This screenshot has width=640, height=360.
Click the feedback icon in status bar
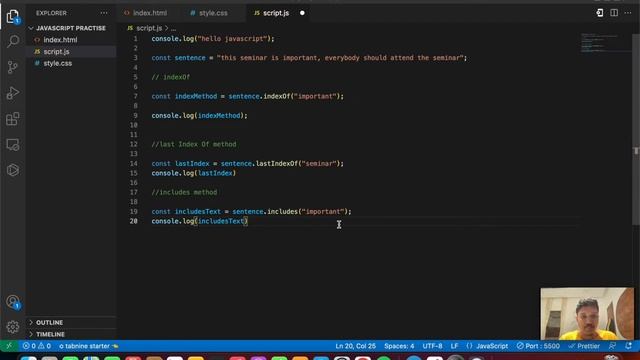click(612, 346)
